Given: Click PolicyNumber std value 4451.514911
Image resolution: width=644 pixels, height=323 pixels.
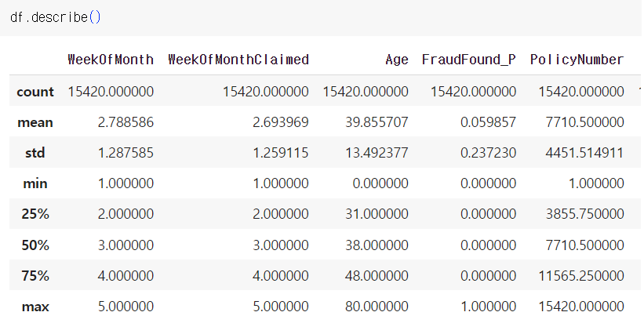Looking at the screenshot, I should 584,153.
